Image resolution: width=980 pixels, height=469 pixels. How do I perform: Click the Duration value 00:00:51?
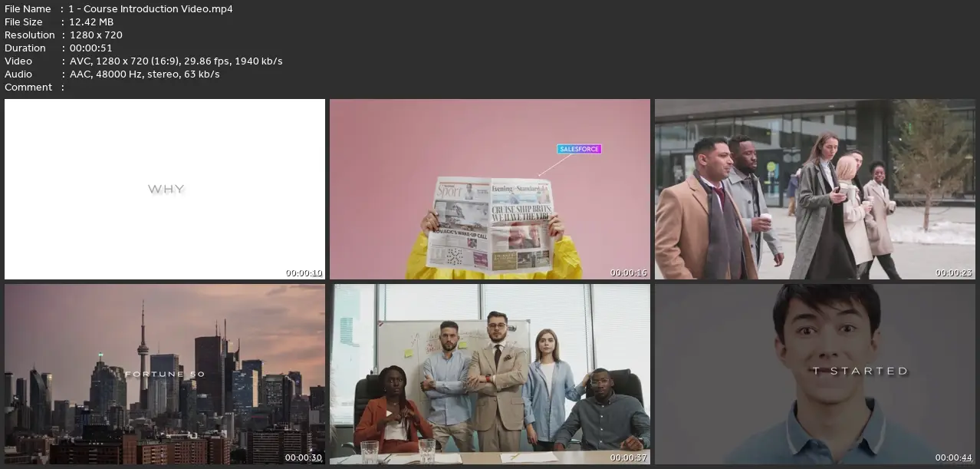click(x=90, y=48)
